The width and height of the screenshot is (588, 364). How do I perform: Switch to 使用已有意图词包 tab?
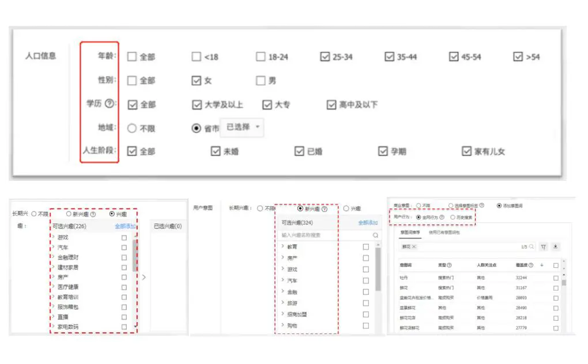(444, 232)
